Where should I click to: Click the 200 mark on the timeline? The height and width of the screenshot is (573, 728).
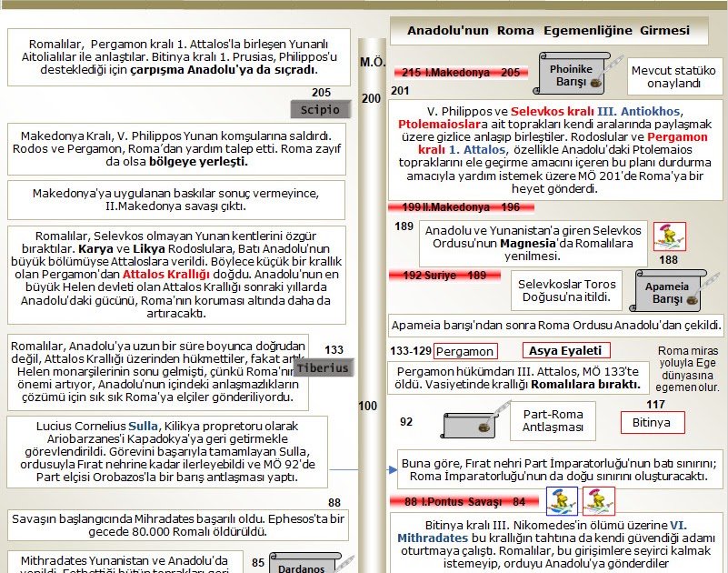(371, 98)
